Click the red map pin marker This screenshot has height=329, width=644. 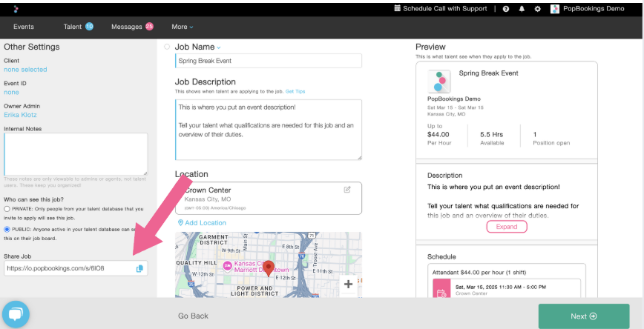coord(269,268)
